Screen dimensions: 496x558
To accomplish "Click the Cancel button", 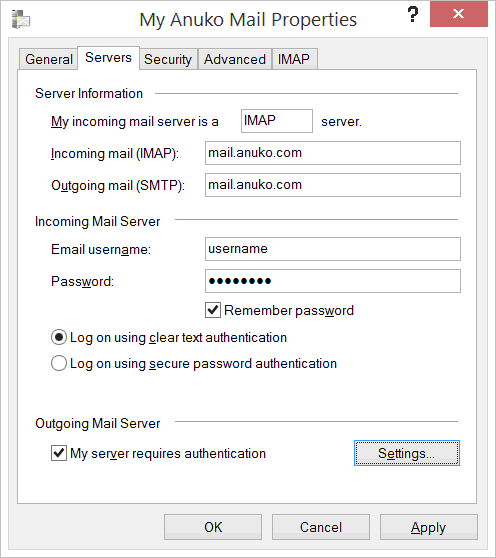I will [321, 527].
